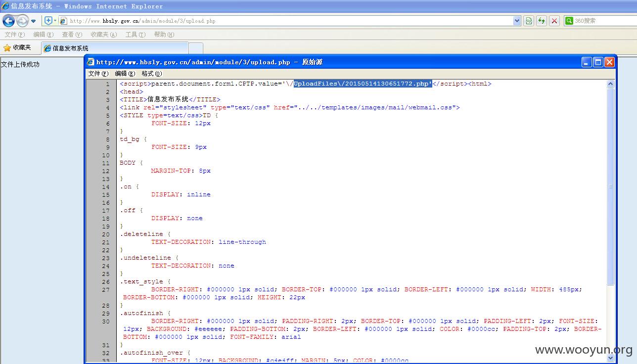Expand the address bar history dropdown
This screenshot has height=364, width=637.
517,21
